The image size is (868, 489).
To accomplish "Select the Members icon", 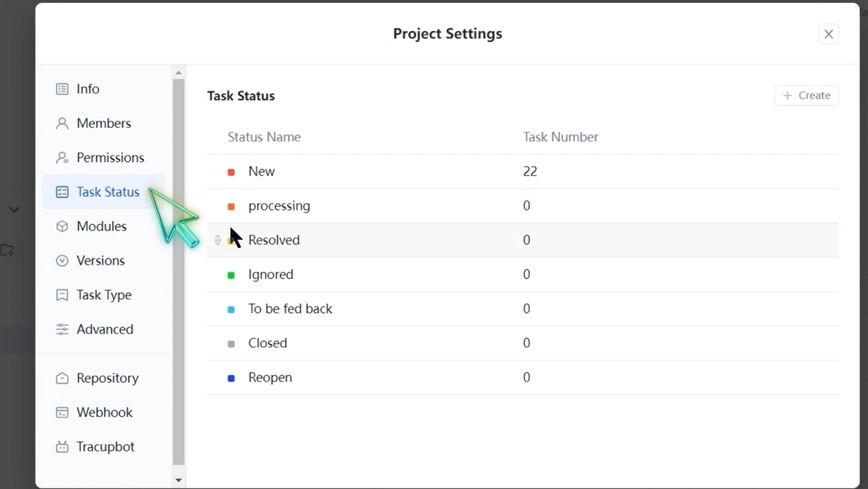I will (63, 123).
